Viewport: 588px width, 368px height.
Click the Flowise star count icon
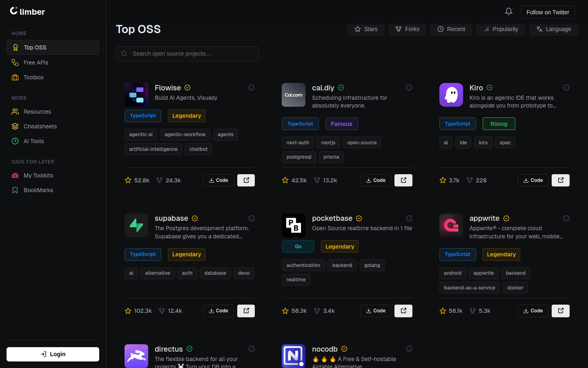pos(128,180)
